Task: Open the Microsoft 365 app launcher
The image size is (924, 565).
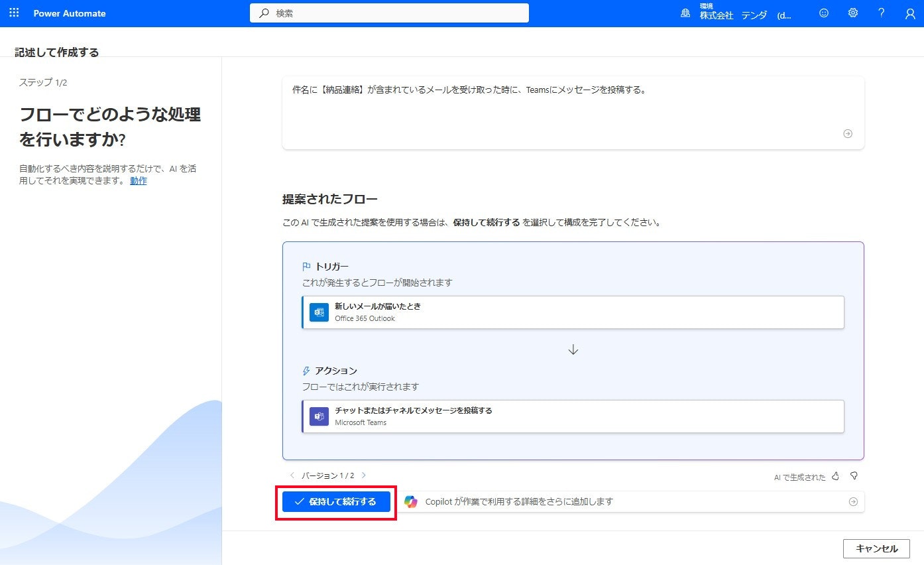Action: tap(13, 13)
